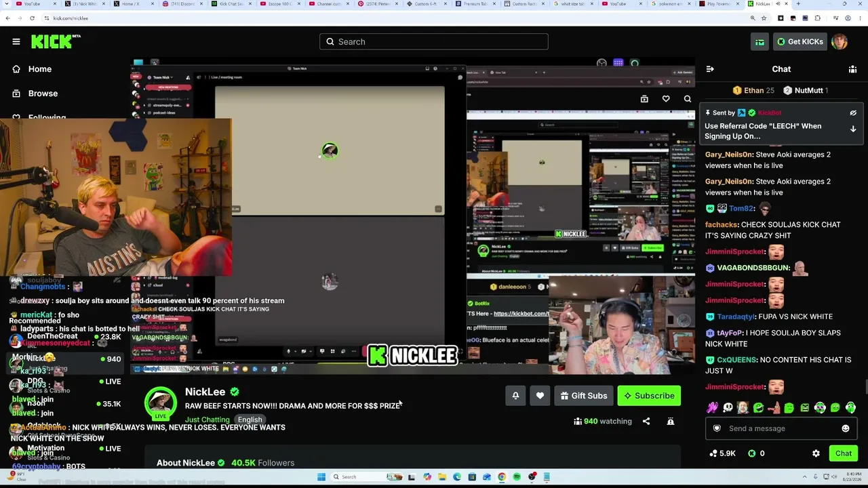Collapse the chat panel with arrow icon
This screenshot has width=868, height=488.
(710, 69)
